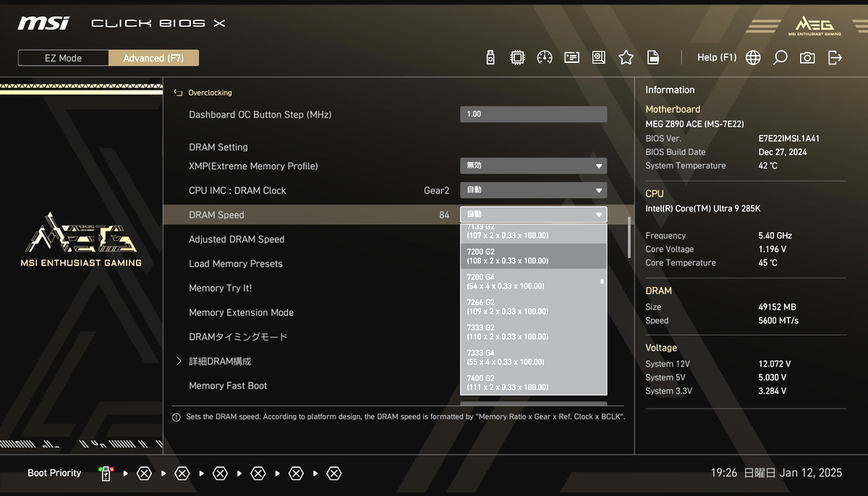Screen dimensions: 868x496
Task: Click the exit door icon
Action: pyautogui.click(x=835, y=58)
